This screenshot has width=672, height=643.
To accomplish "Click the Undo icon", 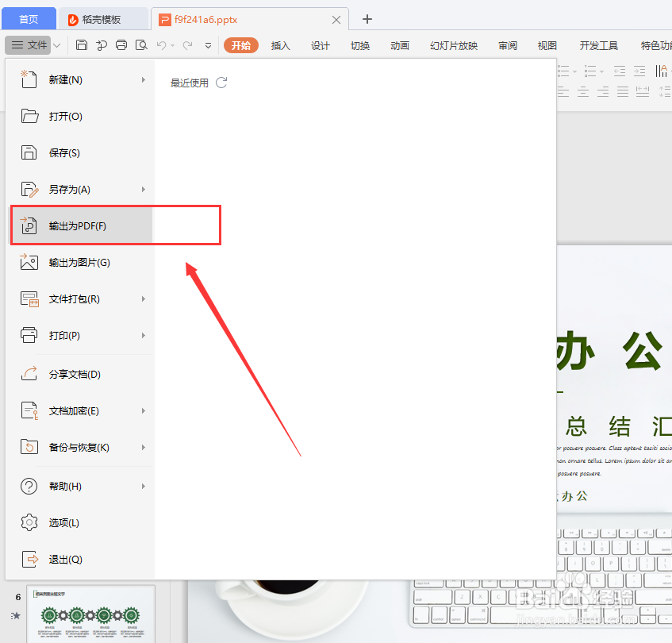I will coord(162,45).
